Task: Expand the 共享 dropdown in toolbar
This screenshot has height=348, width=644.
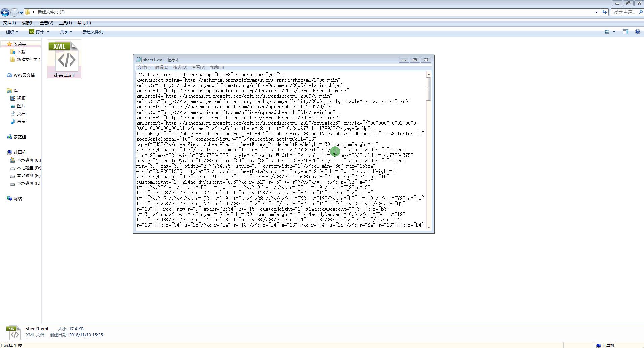Action: [x=66, y=32]
